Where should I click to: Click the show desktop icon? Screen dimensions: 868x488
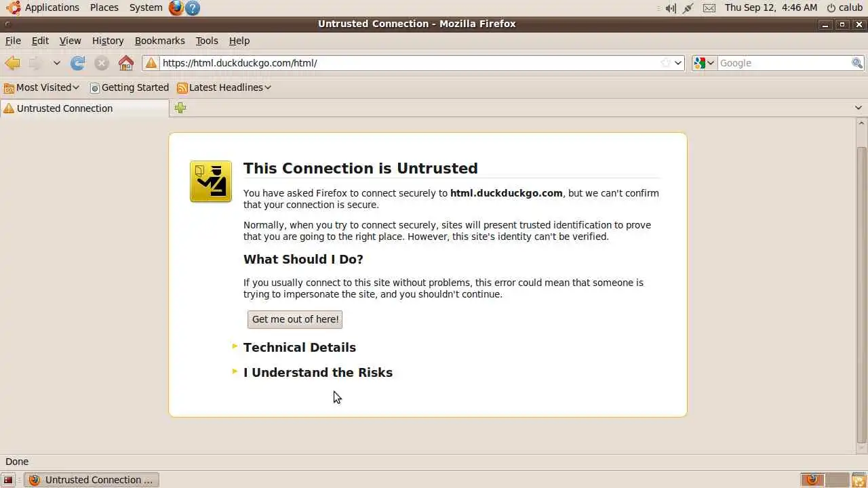(9, 480)
